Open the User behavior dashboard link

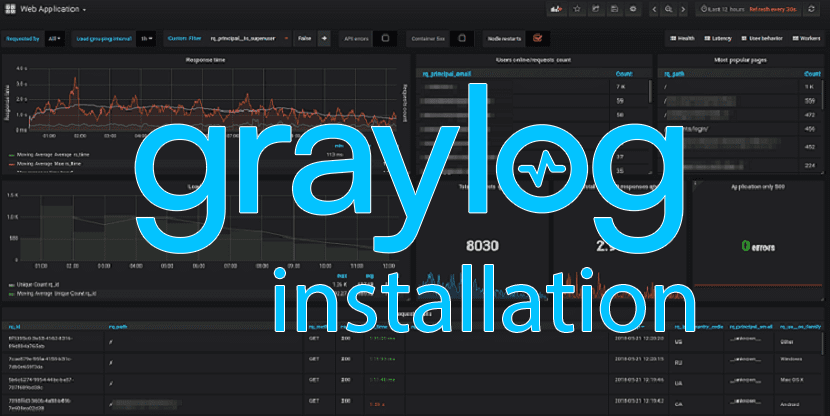coord(760,38)
